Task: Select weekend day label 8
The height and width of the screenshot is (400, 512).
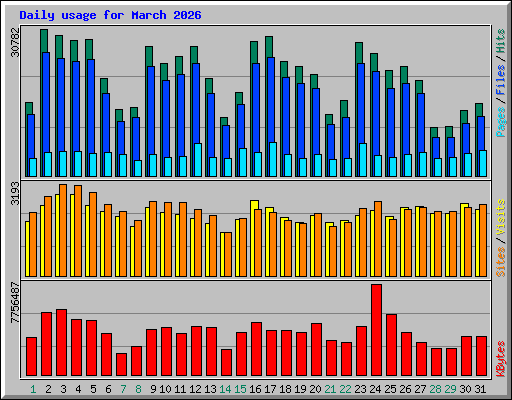Action: click(138, 389)
